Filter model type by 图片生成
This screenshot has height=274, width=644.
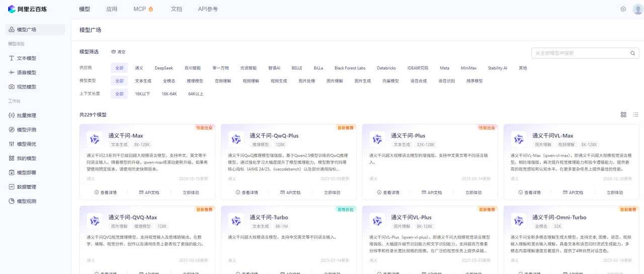pyautogui.click(x=362, y=81)
